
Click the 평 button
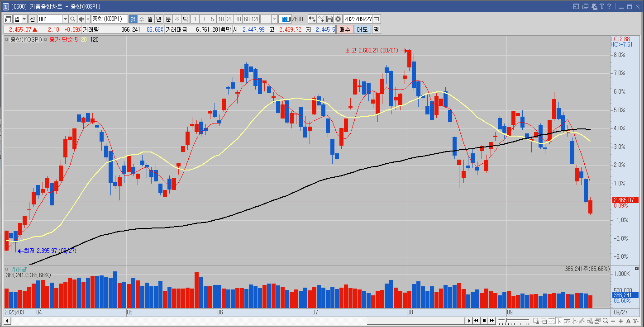click(377, 29)
